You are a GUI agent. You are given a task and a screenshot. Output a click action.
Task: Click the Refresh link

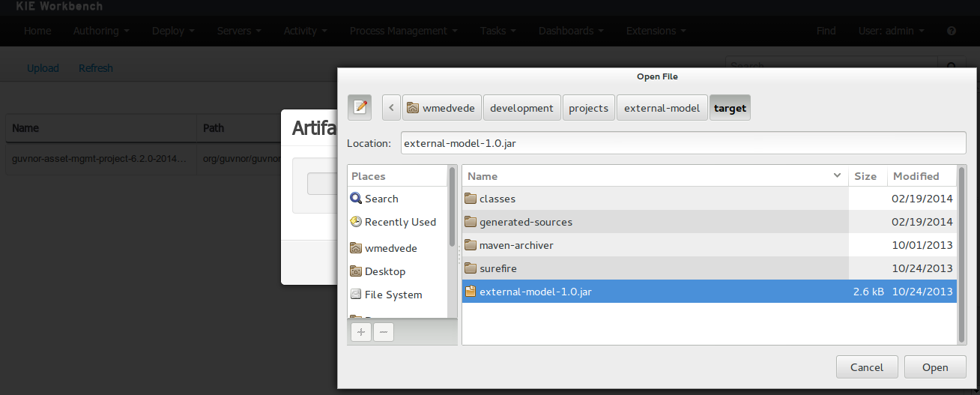(x=96, y=68)
